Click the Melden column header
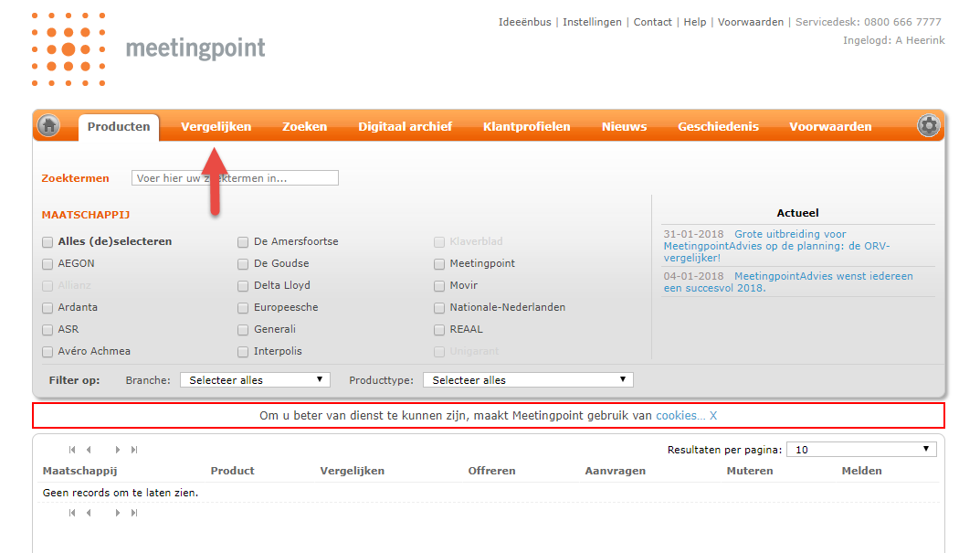The height and width of the screenshot is (553, 980). (x=861, y=471)
